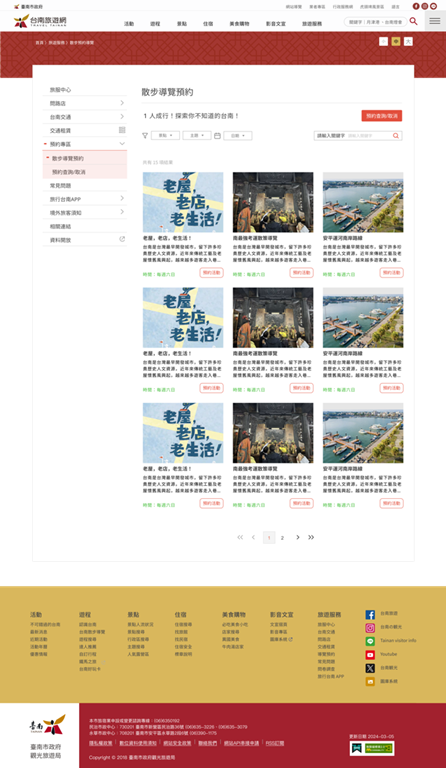Image resolution: width=446 pixels, height=768 pixels.
Task: Open the hamburger menu
Action: tap(435, 21)
